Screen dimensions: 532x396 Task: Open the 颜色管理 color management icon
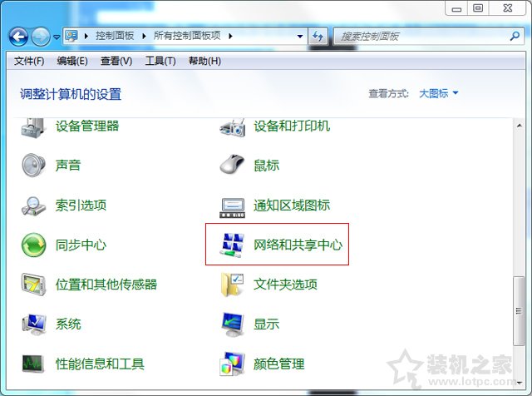tap(232, 364)
